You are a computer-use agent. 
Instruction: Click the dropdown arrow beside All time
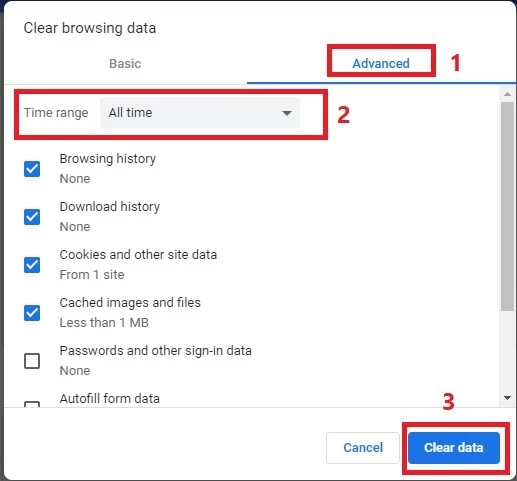pos(287,113)
